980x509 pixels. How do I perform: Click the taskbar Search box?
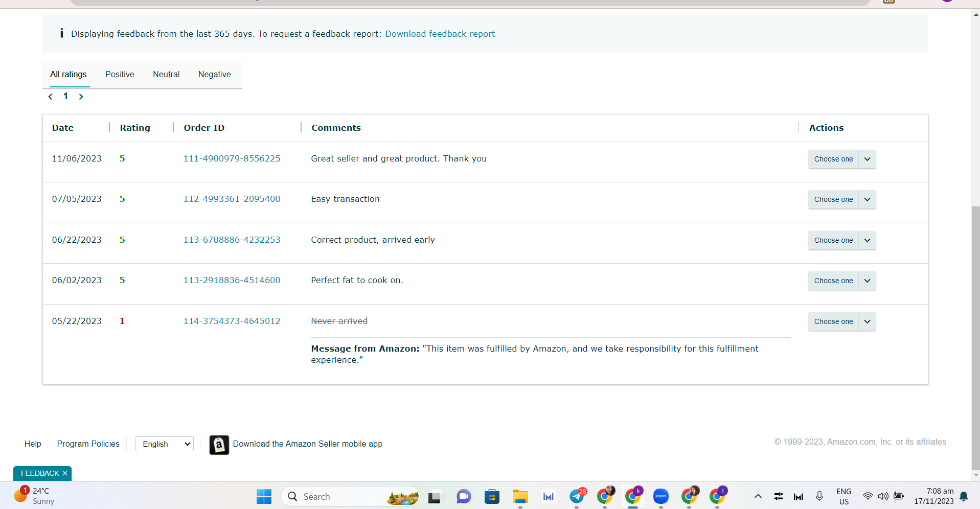tap(351, 496)
